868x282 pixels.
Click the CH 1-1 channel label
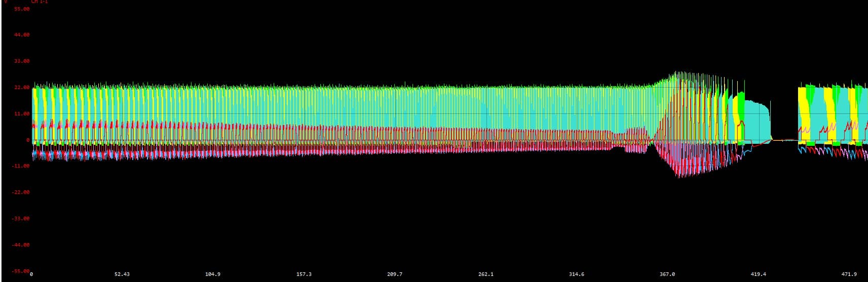coord(40,2)
